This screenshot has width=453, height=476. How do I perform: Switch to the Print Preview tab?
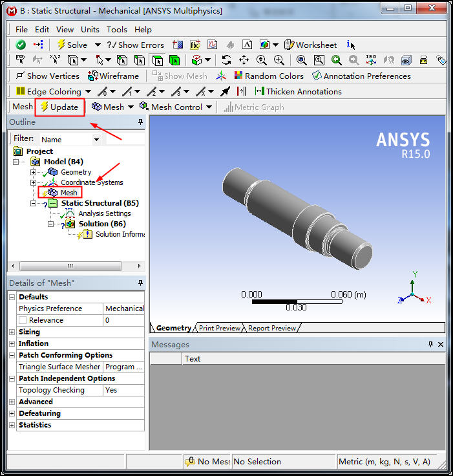(219, 328)
